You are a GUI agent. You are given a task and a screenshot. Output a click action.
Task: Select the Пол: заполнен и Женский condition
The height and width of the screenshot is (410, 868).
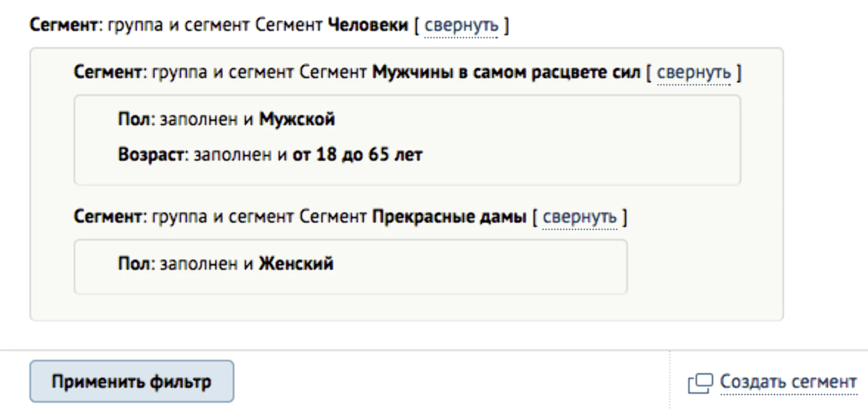(x=226, y=264)
